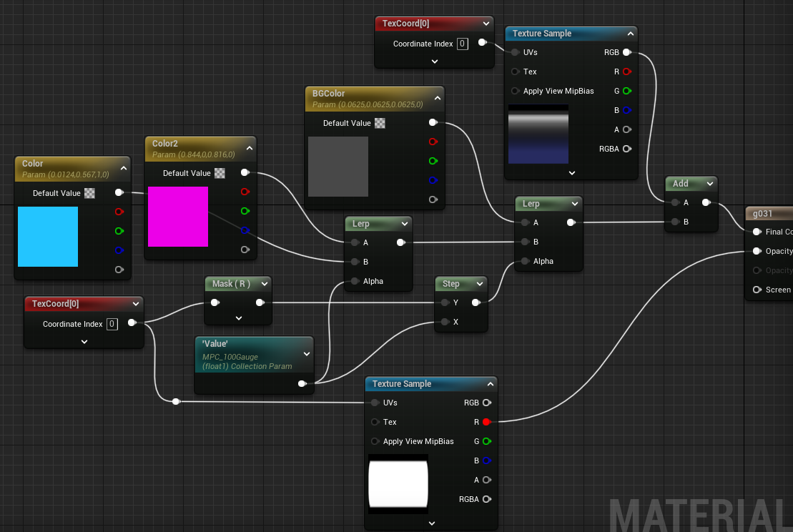Click the output pin of the Add node
Viewport: 793px width, 532px height.
pos(706,202)
